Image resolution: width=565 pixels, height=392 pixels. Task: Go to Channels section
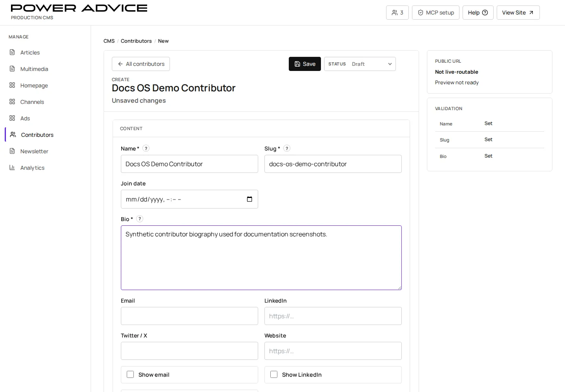coord(32,102)
